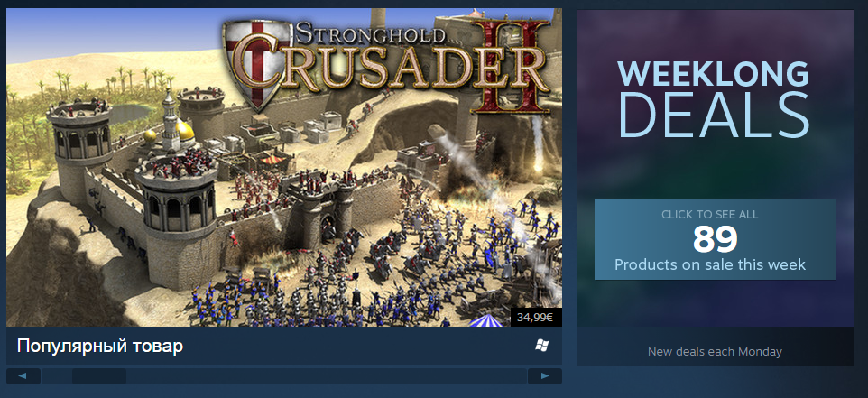Click the 34,99€ price tag

pyautogui.click(x=535, y=317)
